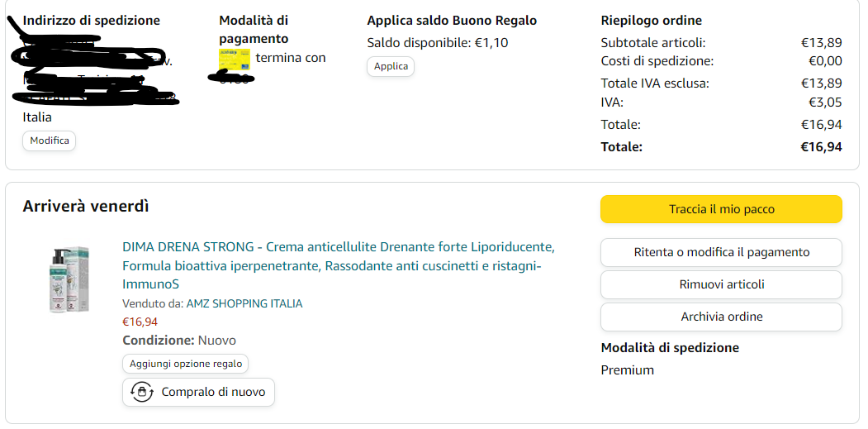Click Aggiungi opzione regalo
Viewport: 868px width, 429px height.
[x=186, y=364]
